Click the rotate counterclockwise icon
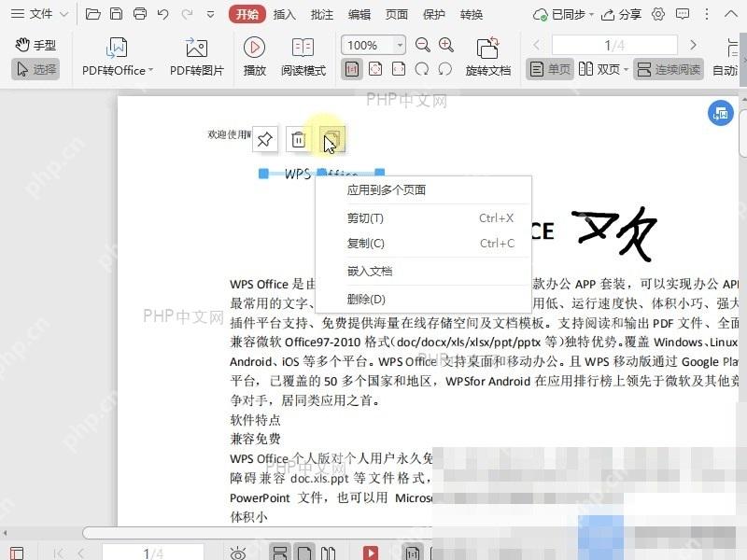Viewport: 747px width, 560px height. coord(445,69)
